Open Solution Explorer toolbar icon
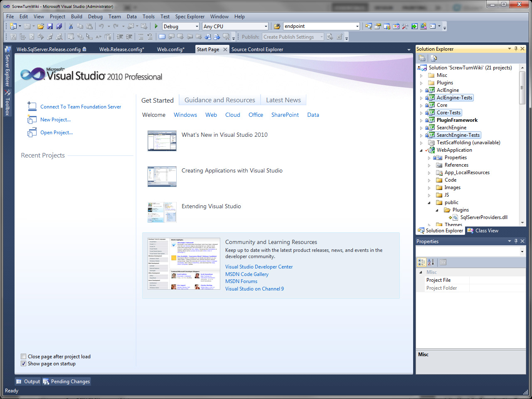 [369, 26]
